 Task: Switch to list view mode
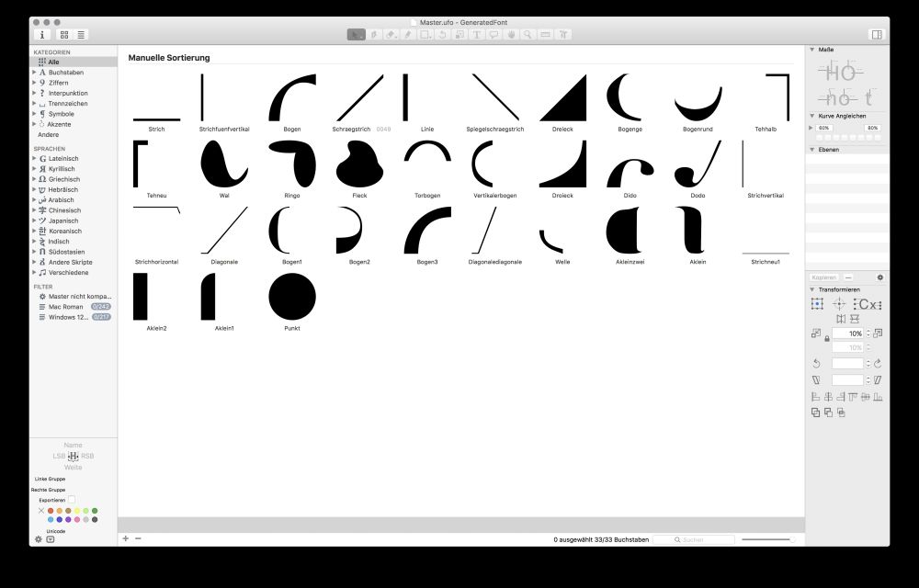(x=81, y=35)
